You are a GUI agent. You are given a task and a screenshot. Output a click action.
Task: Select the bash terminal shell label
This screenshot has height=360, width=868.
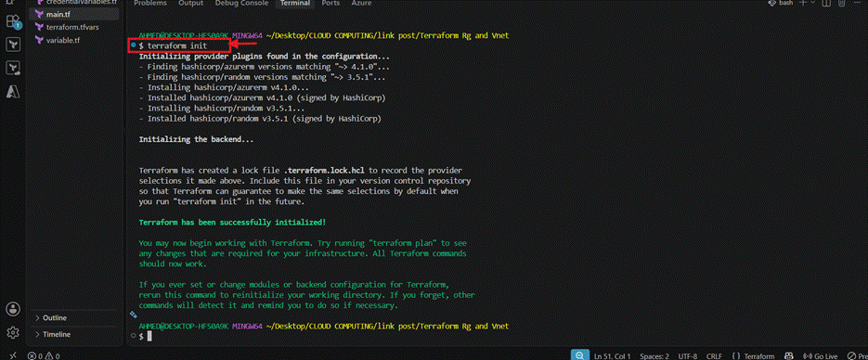pos(781,3)
